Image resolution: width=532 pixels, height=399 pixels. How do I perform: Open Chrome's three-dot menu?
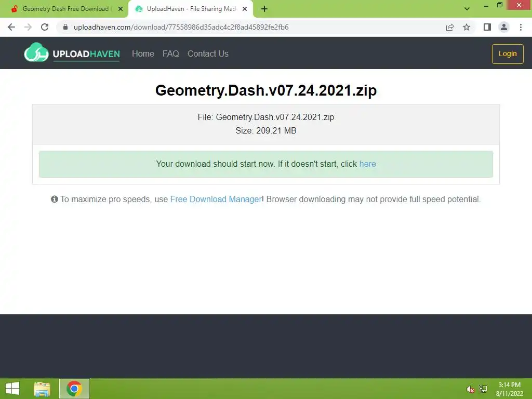pyautogui.click(x=521, y=27)
